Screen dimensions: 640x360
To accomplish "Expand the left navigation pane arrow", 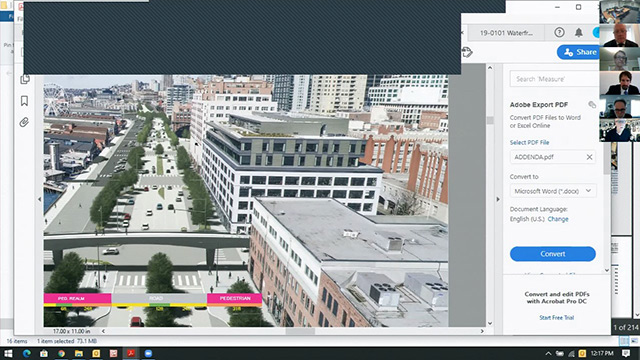I will coord(40,199).
